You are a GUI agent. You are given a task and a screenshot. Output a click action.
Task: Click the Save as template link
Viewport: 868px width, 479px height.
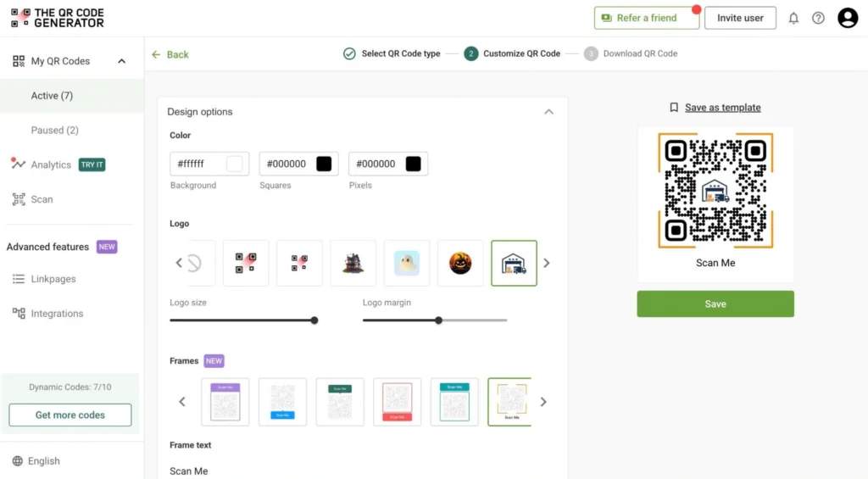[722, 108]
